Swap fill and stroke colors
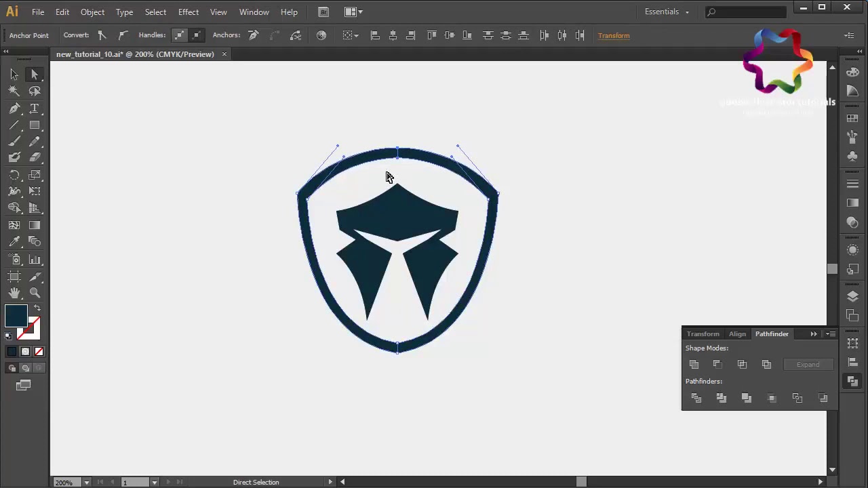868x488 pixels. (37, 308)
